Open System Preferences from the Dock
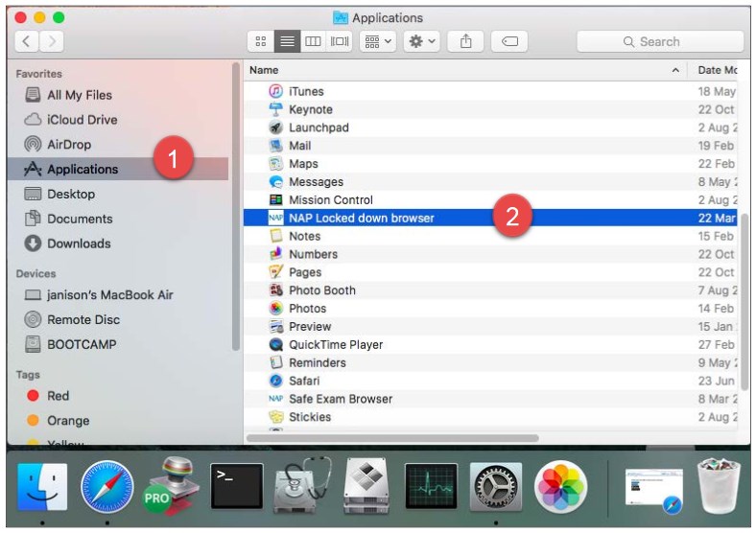This screenshot has width=756, height=533. (x=496, y=487)
